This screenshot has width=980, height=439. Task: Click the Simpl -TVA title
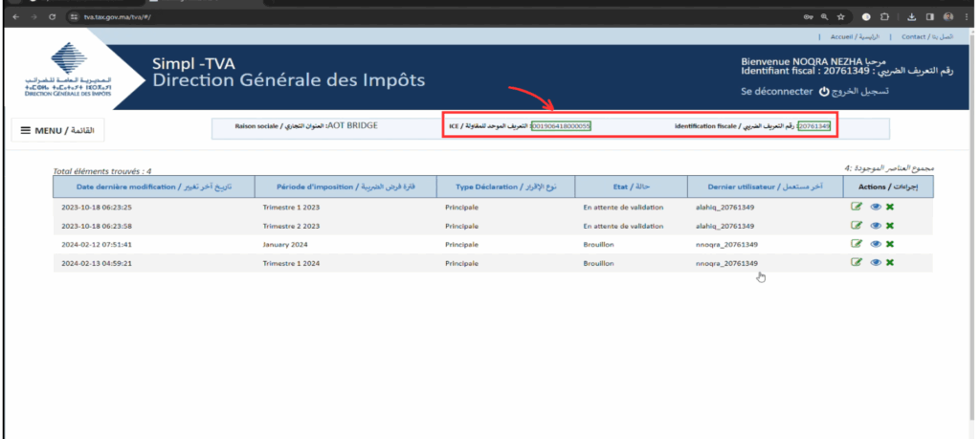(x=193, y=64)
